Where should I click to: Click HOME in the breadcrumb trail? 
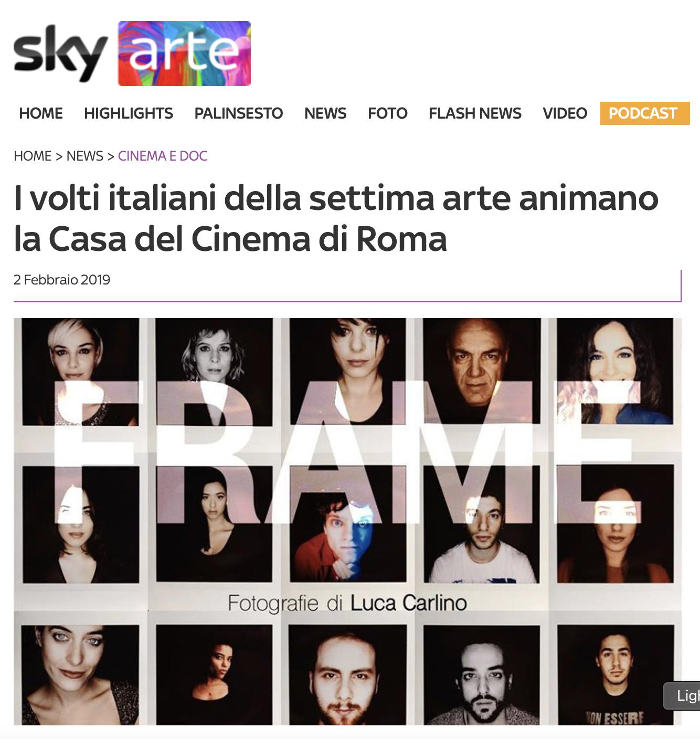click(x=33, y=156)
